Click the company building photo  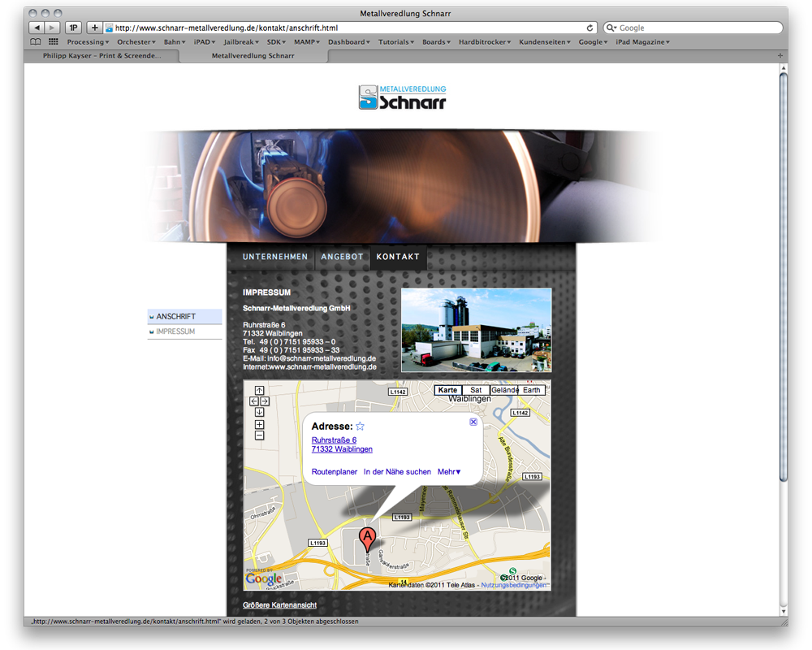[x=477, y=330]
